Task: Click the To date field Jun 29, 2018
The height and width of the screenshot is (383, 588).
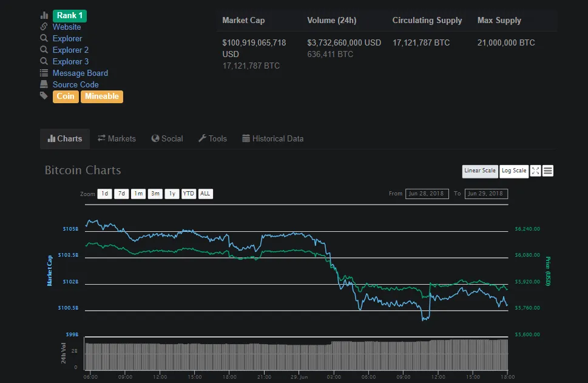Action: pos(486,194)
